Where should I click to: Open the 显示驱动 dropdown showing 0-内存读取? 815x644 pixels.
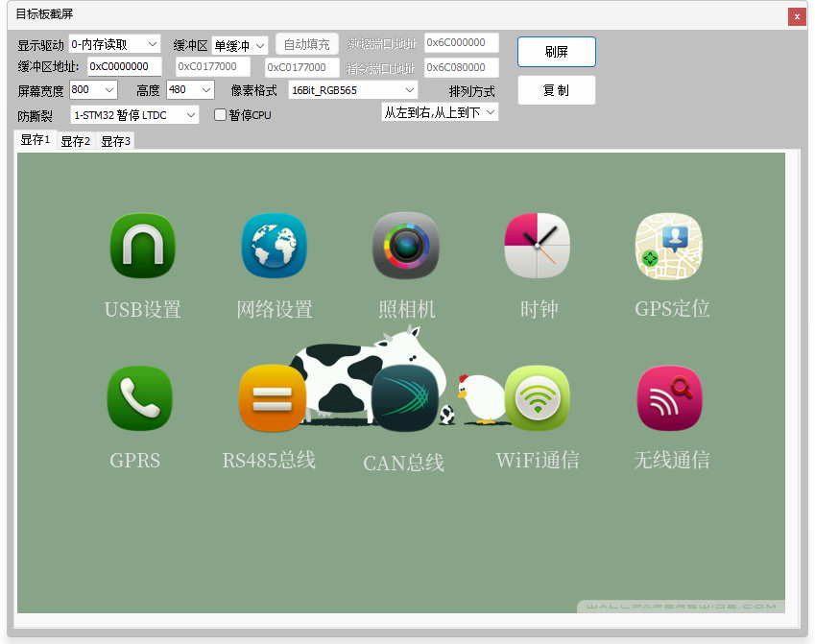tap(114, 45)
